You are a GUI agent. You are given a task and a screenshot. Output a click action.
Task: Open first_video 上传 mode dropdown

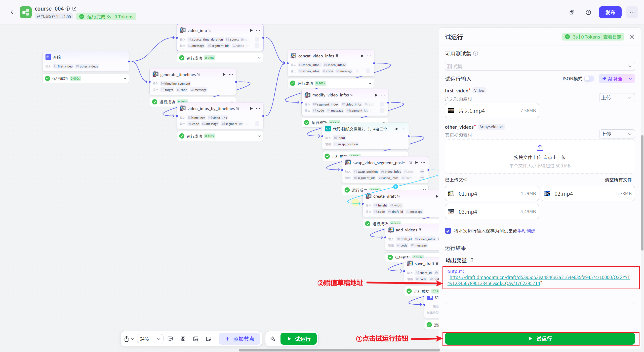(x=617, y=98)
